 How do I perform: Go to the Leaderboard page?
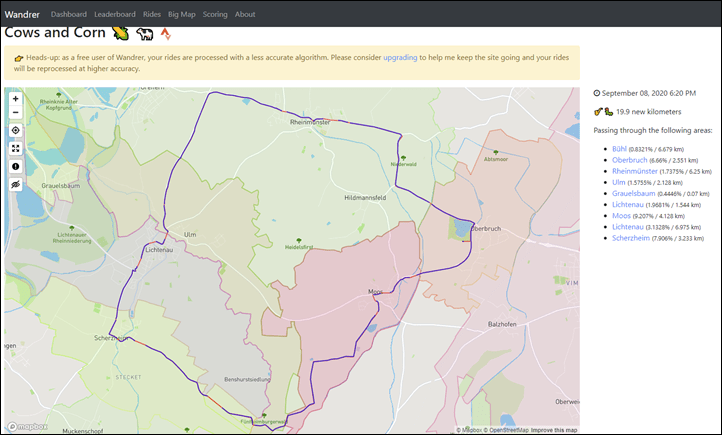pyautogui.click(x=115, y=14)
